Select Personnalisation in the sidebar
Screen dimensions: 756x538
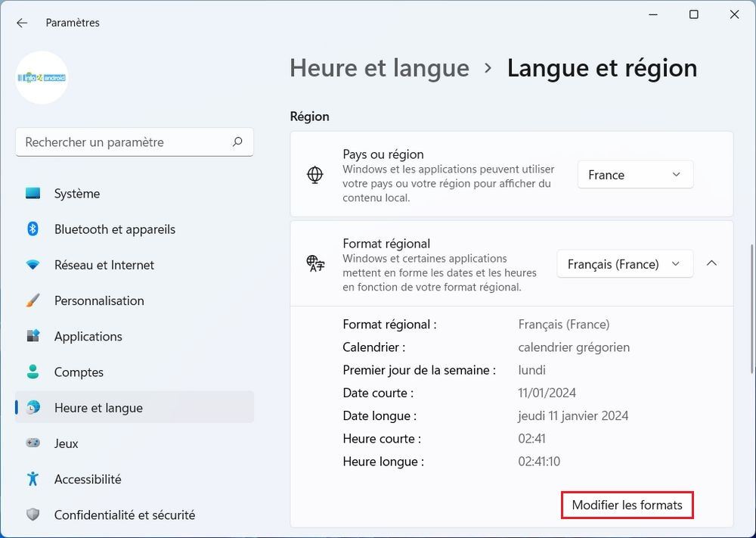point(99,300)
